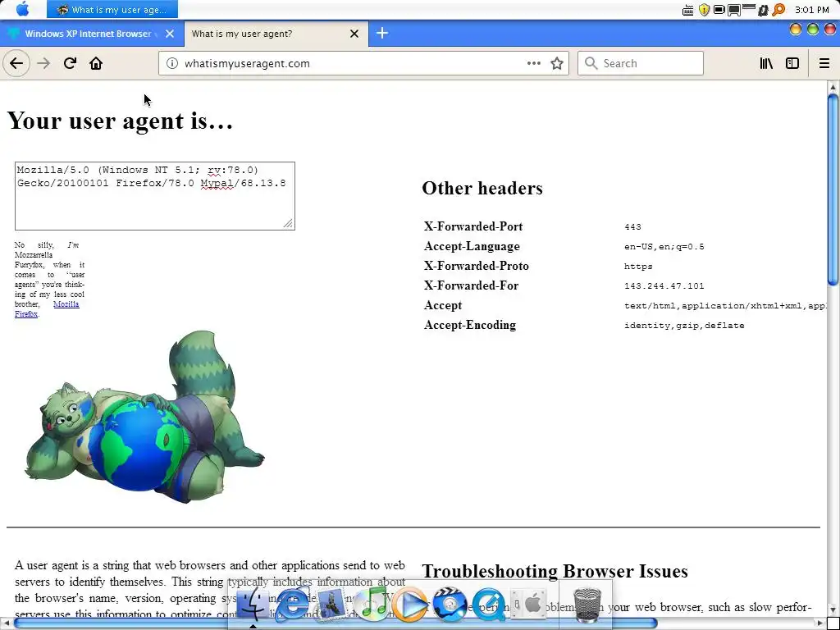Open the Apple menu
This screenshot has height=630, width=840.
coord(22,9)
